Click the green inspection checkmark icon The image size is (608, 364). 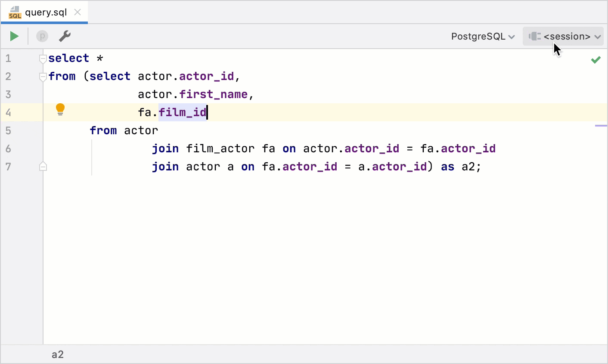coord(596,60)
